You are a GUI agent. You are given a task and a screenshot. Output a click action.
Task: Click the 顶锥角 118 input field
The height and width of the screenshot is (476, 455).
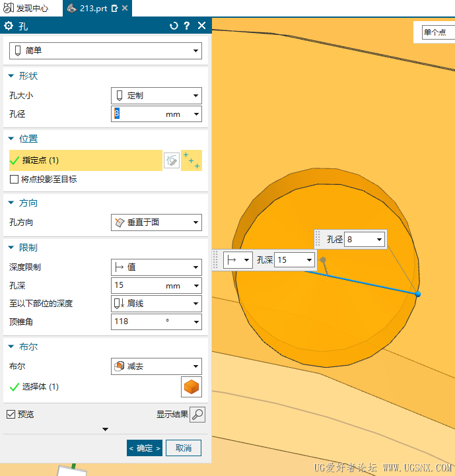[137, 322]
